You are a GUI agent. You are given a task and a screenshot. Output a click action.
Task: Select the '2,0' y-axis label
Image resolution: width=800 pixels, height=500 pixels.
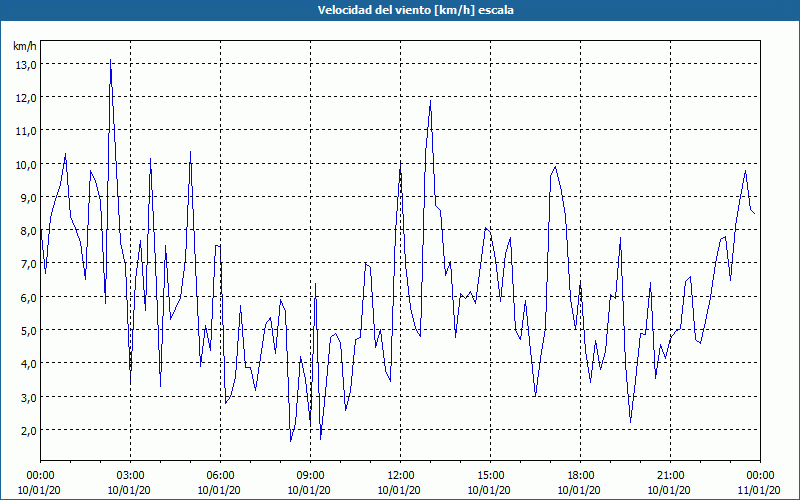coord(28,430)
